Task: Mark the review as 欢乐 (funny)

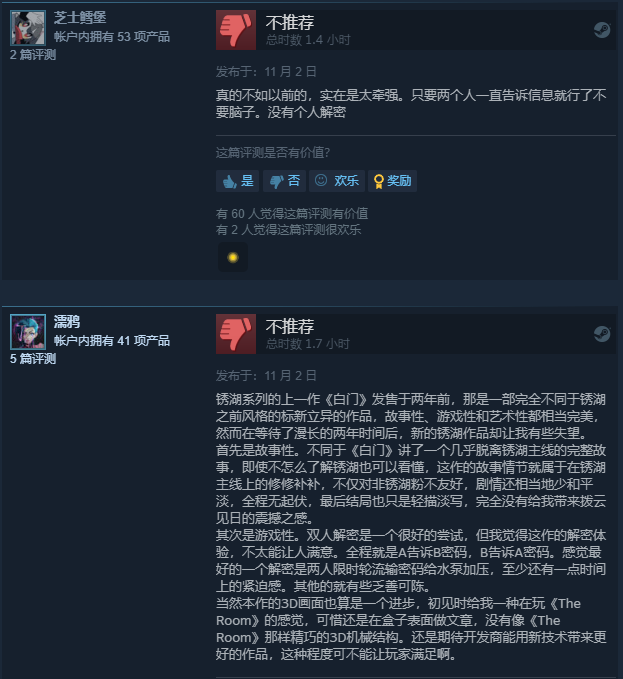Action: pyautogui.click(x=337, y=181)
